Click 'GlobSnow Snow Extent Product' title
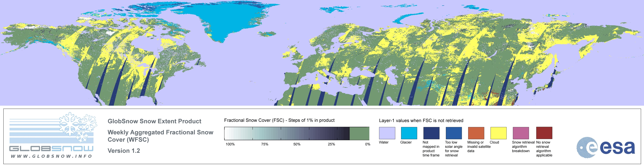Image resolution: width=644 pixels, height=167 pixels. [x=154, y=121]
